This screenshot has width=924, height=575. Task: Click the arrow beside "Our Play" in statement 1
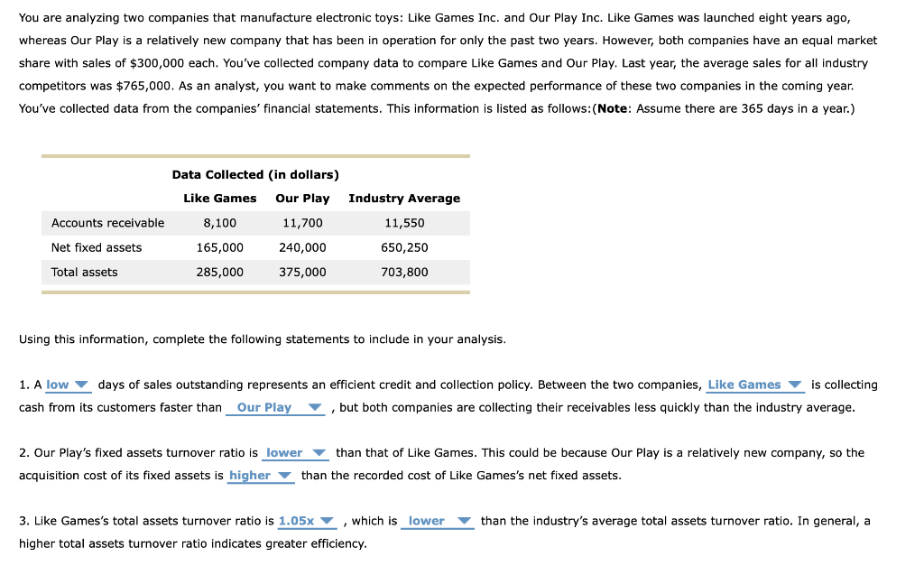tap(314, 407)
